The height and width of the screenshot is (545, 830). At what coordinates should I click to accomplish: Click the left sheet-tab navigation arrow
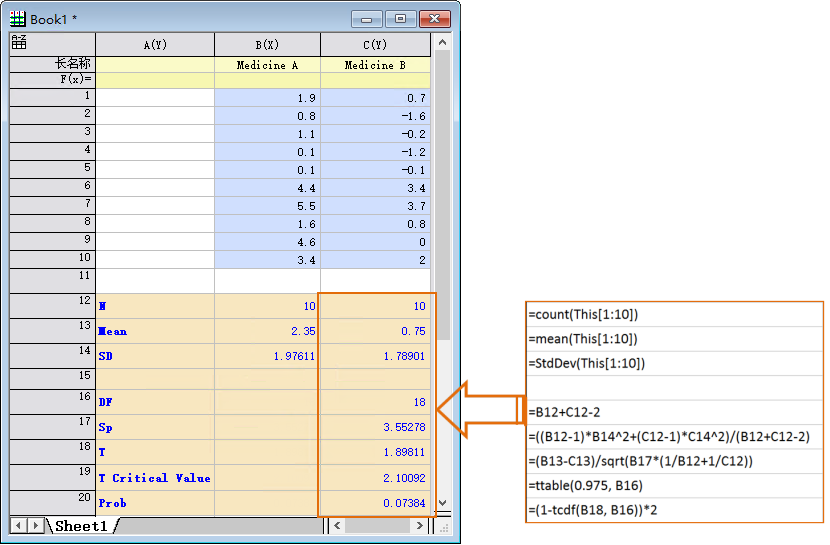[20, 526]
